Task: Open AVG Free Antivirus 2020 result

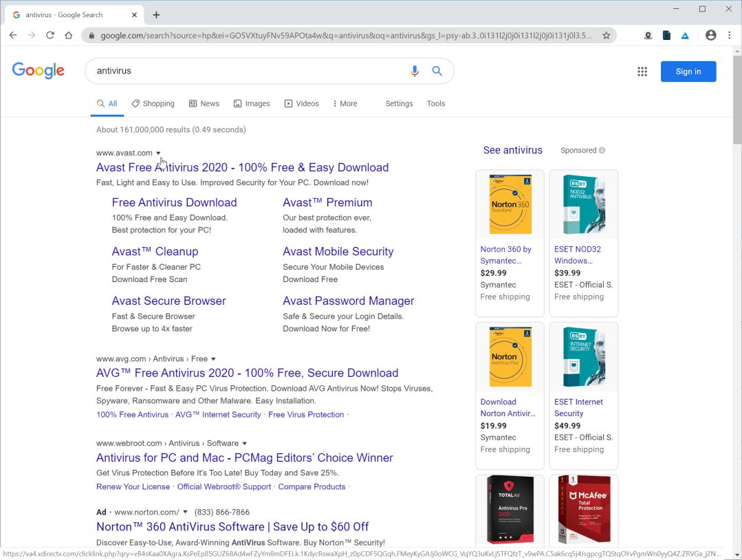Action: tap(247, 373)
